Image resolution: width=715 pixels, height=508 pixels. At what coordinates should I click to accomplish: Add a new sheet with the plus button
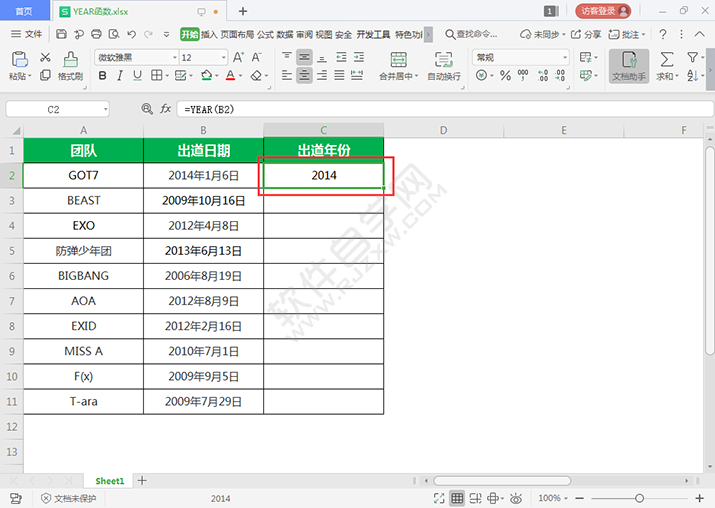click(x=142, y=480)
